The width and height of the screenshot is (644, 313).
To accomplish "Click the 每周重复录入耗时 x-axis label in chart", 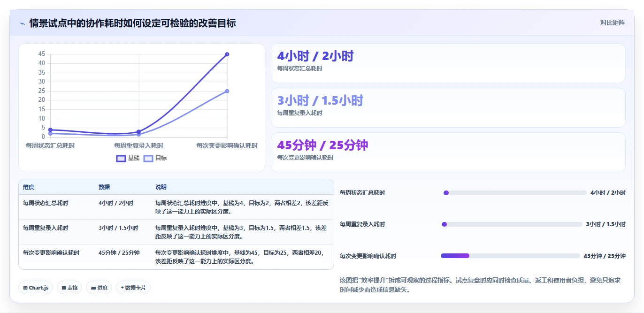I will pos(138,145).
